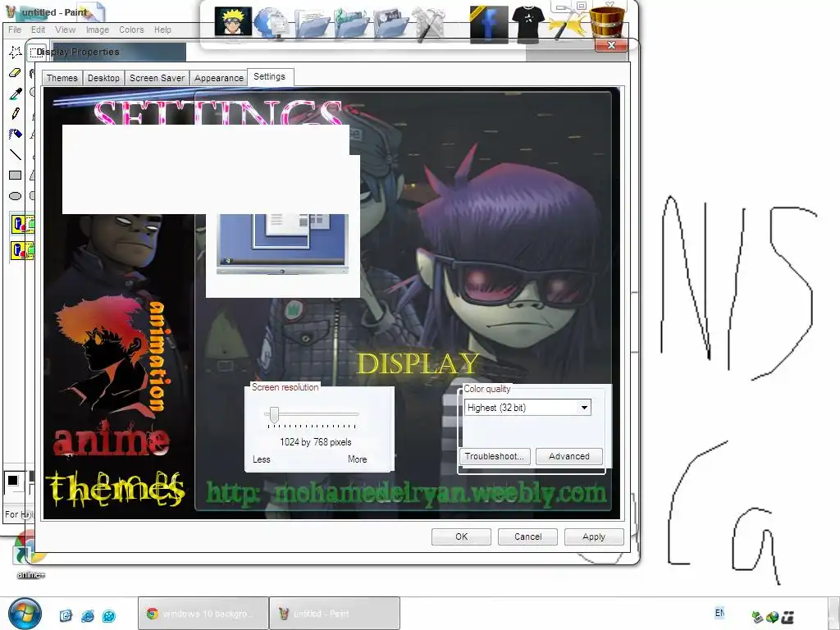
Task: Click the black foreground color swatch
Action: coord(13,480)
